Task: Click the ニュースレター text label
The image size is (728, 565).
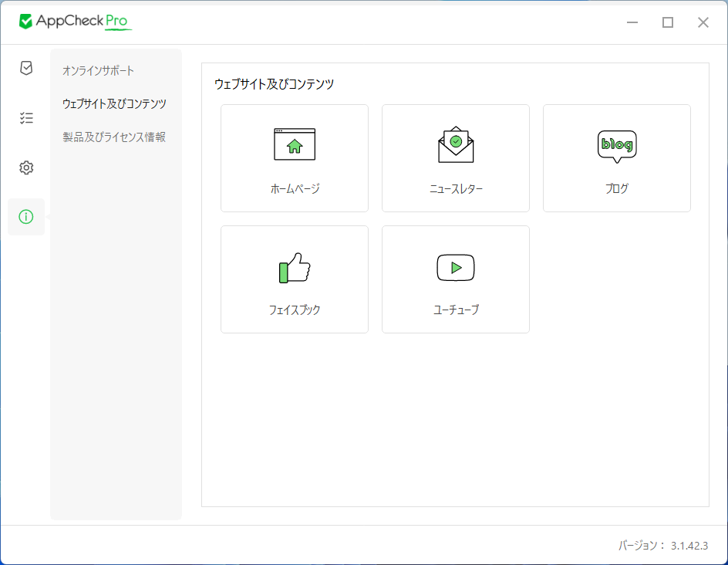Action: coord(456,188)
